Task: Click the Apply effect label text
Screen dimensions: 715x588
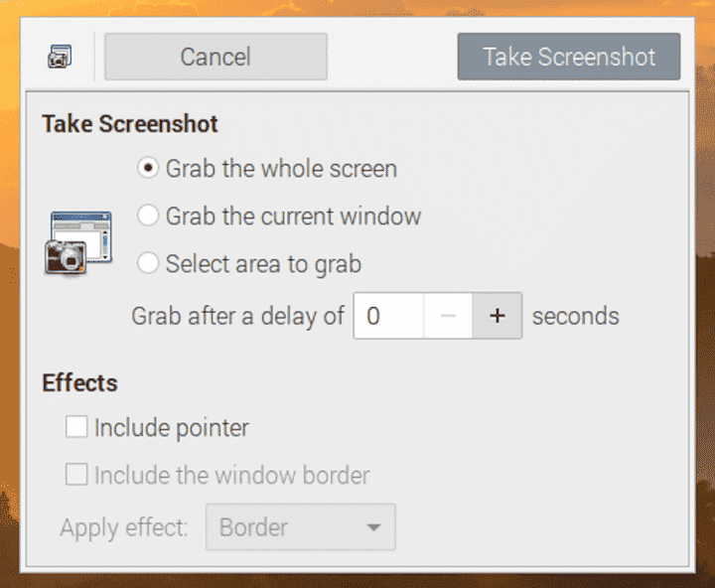Action: (x=124, y=527)
